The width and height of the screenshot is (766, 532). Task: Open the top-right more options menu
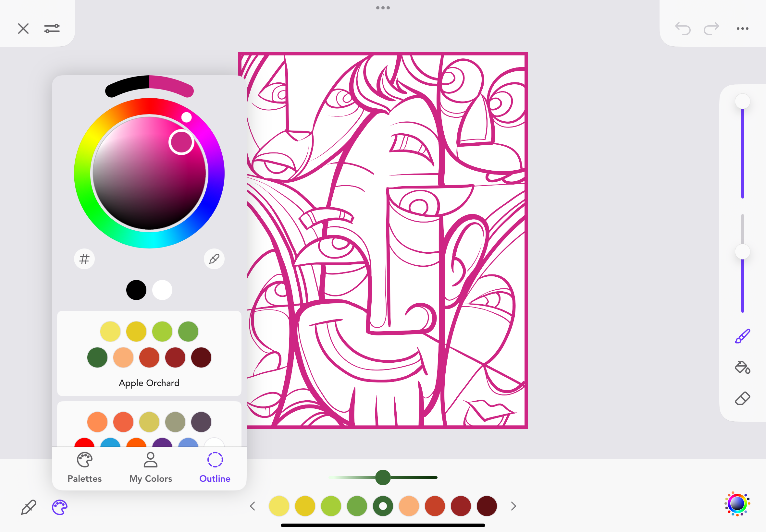(742, 29)
